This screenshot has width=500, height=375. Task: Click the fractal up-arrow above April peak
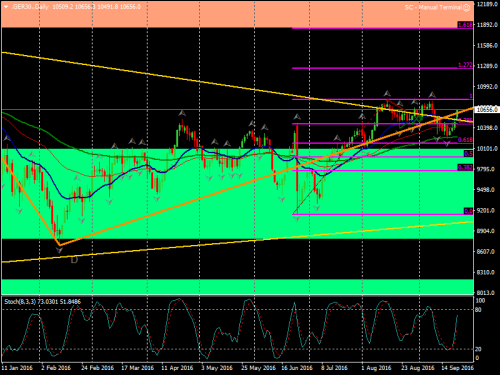tap(182, 113)
